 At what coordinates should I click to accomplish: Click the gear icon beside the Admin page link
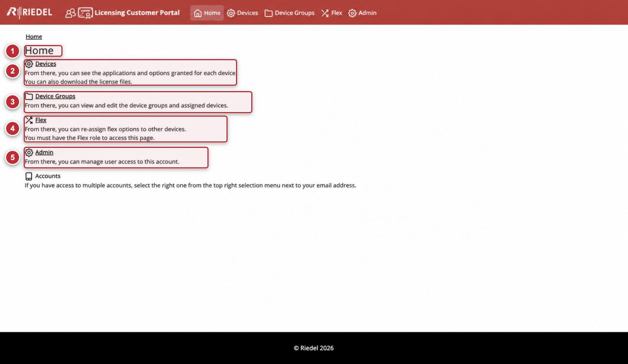coord(29,152)
